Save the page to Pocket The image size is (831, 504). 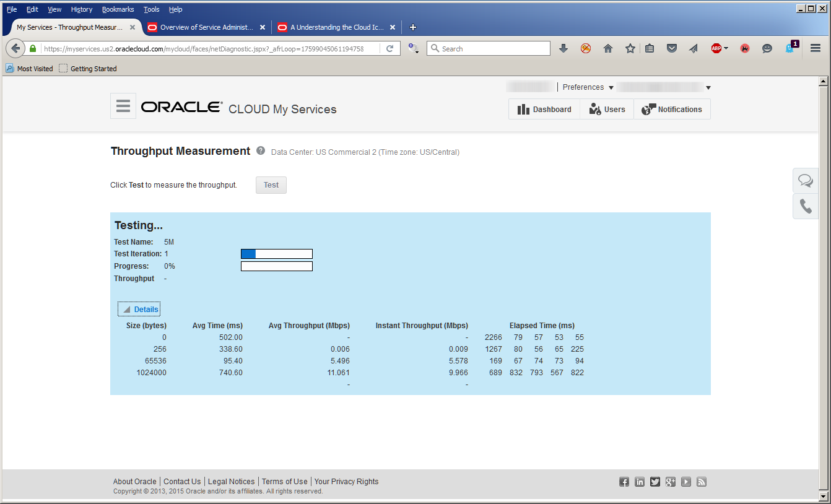(672, 48)
